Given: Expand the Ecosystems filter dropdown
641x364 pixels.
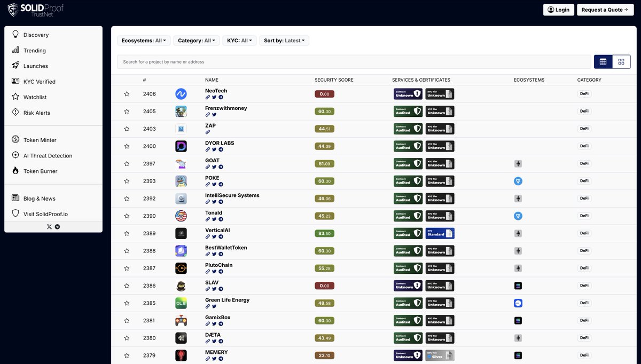Looking at the screenshot, I should [144, 41].
